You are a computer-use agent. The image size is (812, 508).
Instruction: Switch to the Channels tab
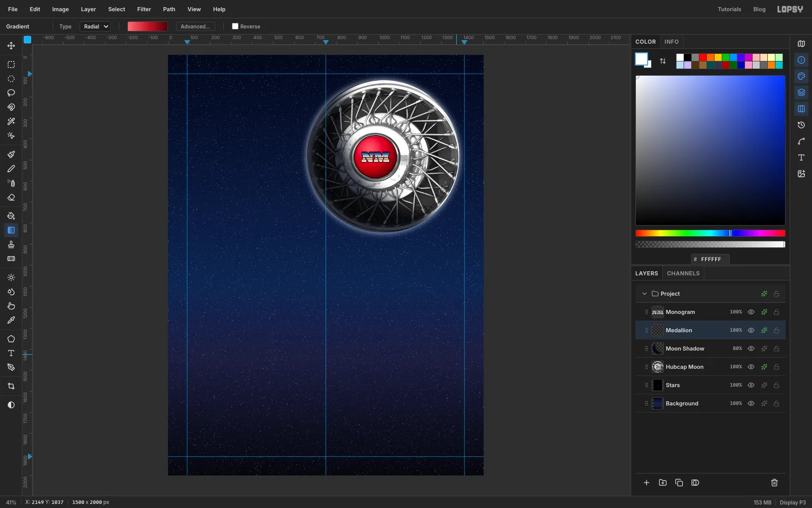683,273
